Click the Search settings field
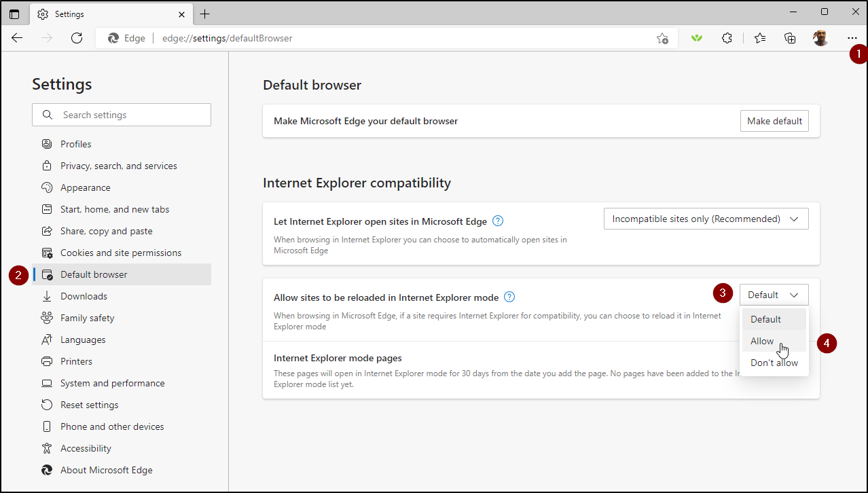868x493 pixels. [122, 115]
